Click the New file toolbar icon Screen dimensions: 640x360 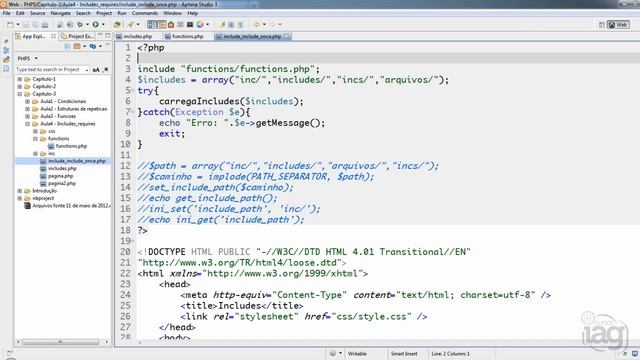pos(10,24)
